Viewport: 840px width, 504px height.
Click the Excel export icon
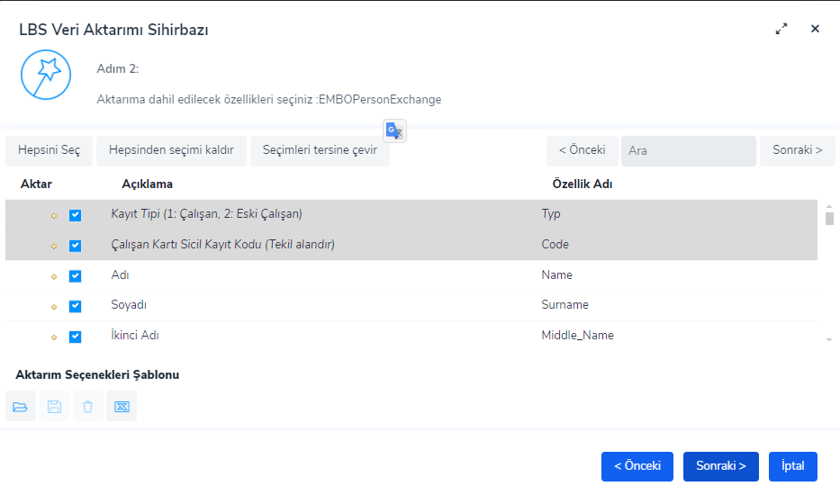click(122, 407)
